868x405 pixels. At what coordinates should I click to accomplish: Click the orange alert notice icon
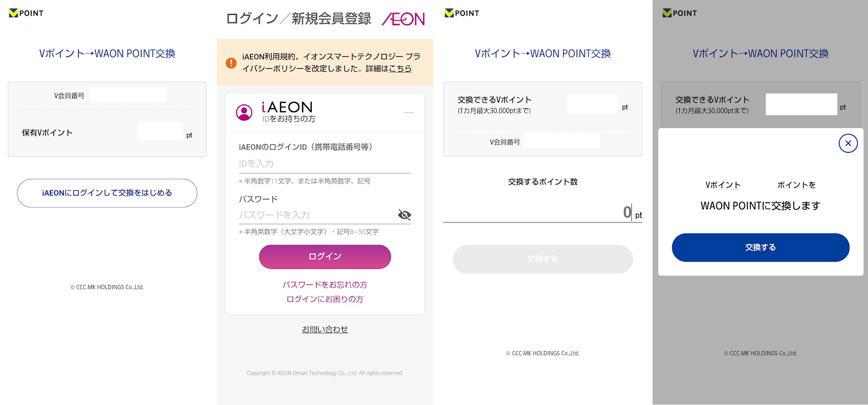(x=231, y=63)
